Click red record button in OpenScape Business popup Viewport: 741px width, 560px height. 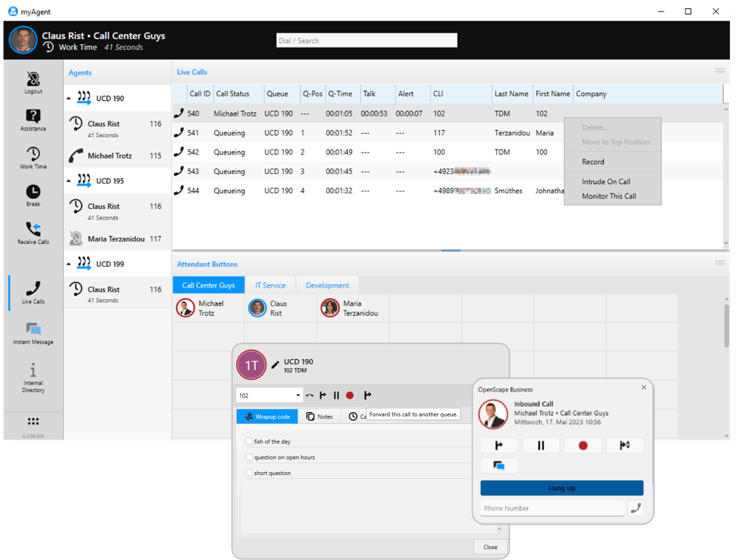tap(583, 445)
